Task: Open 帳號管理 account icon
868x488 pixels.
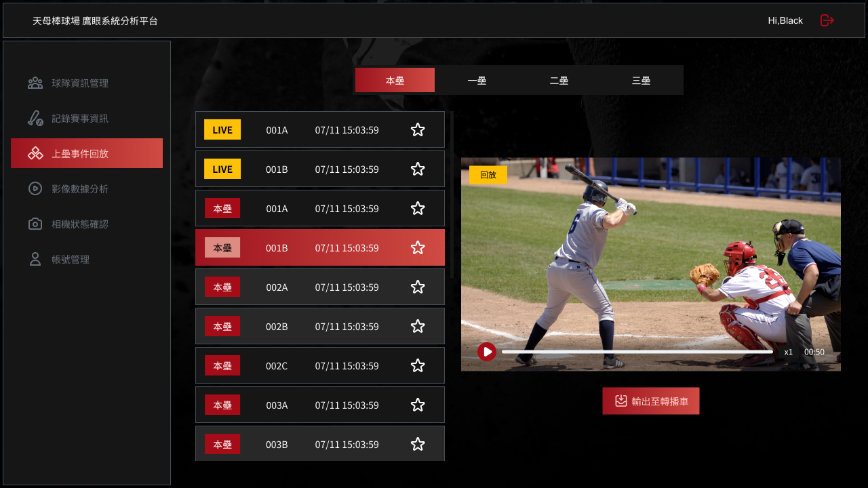Action: point(35,260)
